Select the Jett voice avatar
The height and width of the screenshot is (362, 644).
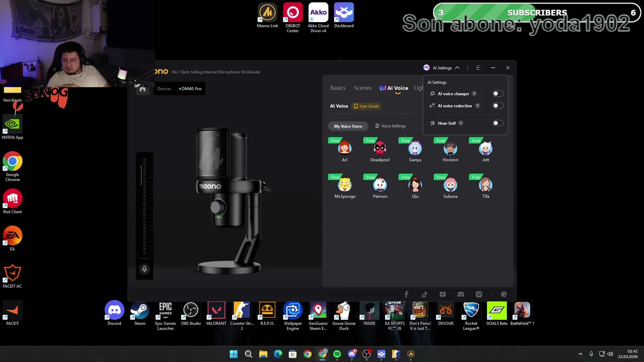[x=486, y=148]
